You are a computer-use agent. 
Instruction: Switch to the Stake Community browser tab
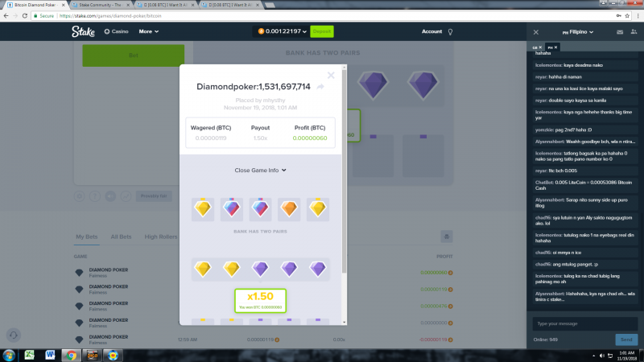tap(101, 5)
